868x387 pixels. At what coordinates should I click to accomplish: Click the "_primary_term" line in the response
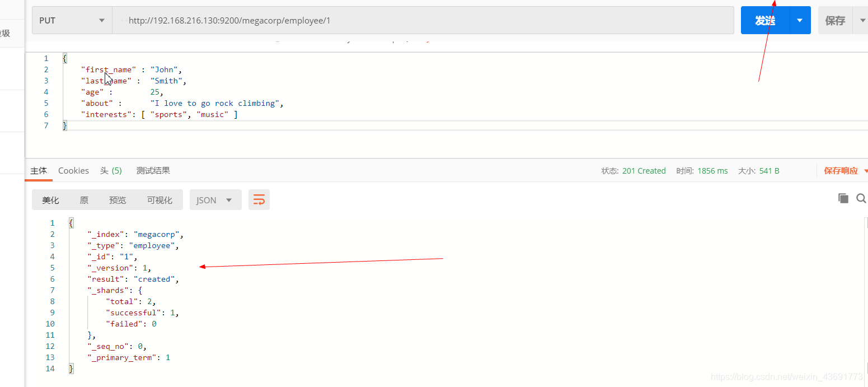(x=129, y=357)
